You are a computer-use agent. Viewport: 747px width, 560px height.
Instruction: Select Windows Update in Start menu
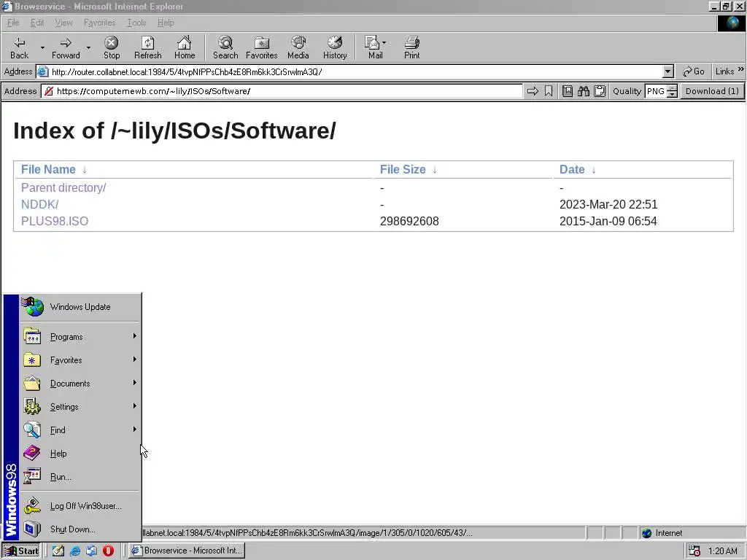coord(80,307)
